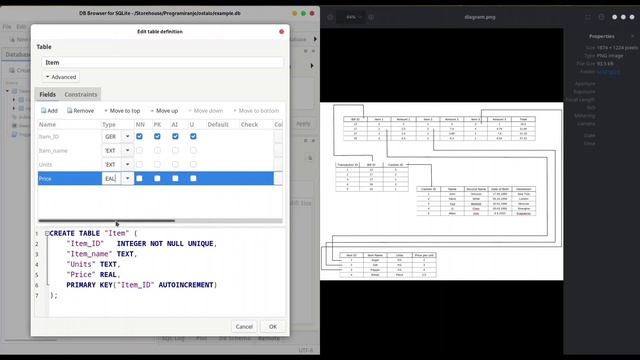
Task: Click the Type column header
Action: (x=118, y=124)
